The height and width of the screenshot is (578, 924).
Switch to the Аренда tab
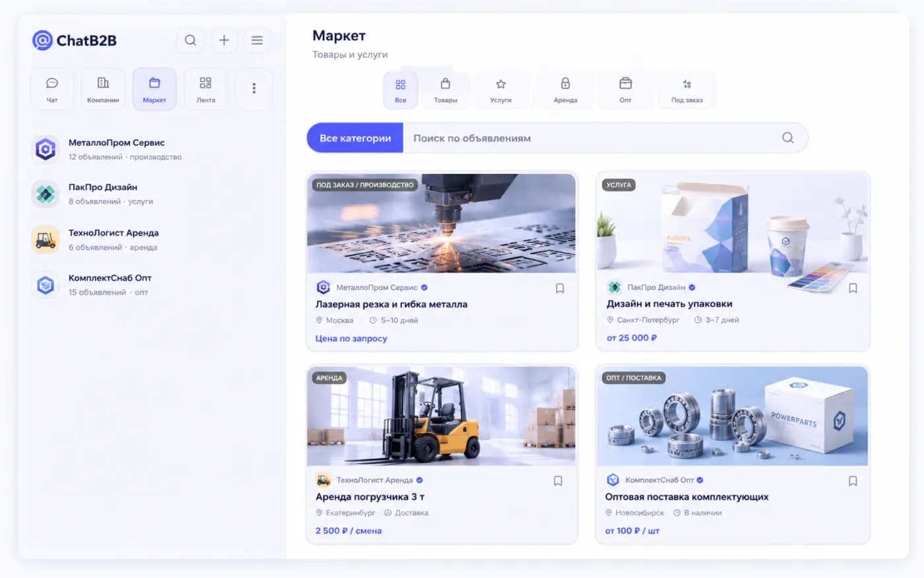tap(566, 90)
